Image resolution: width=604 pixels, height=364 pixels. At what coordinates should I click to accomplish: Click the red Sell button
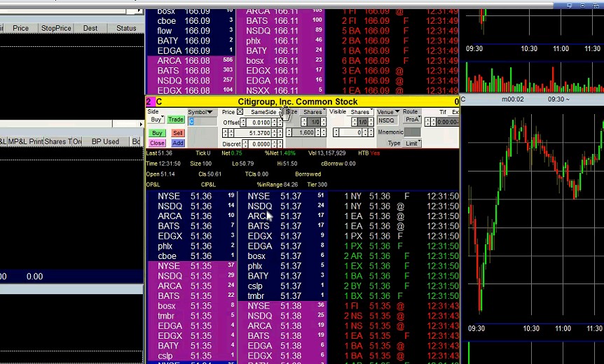(x=177, y=133)
